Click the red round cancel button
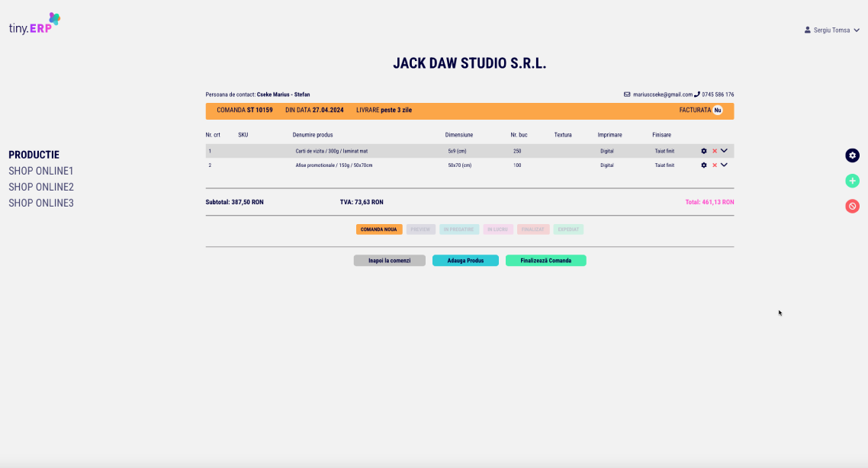The height and width of the screenshot is (468, 868). (x=853, y=207)
